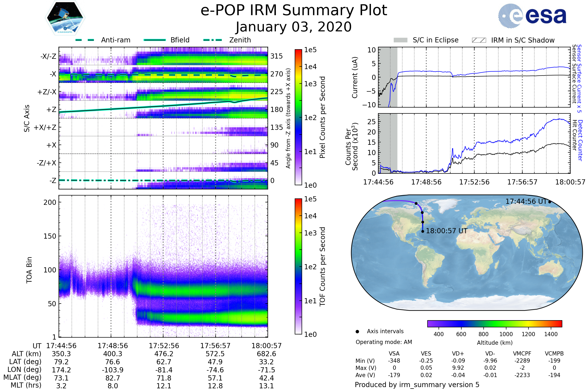Click the 18:00:57 UT end dot on map
The height and width of the screenshot is (392, 588).
pos(422,231)
